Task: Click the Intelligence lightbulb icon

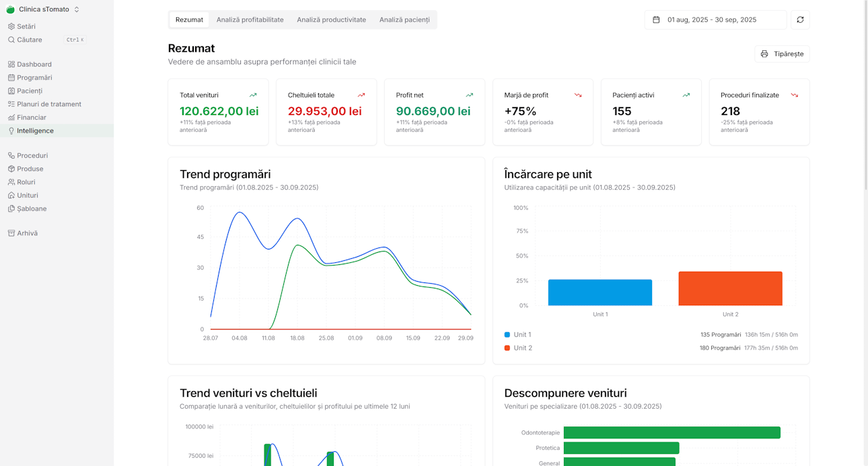Action: [x=10, y=130]
